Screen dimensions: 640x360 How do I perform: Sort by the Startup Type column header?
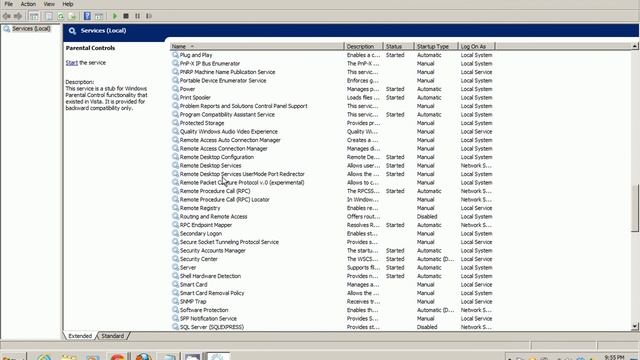(x=436, y=47)
